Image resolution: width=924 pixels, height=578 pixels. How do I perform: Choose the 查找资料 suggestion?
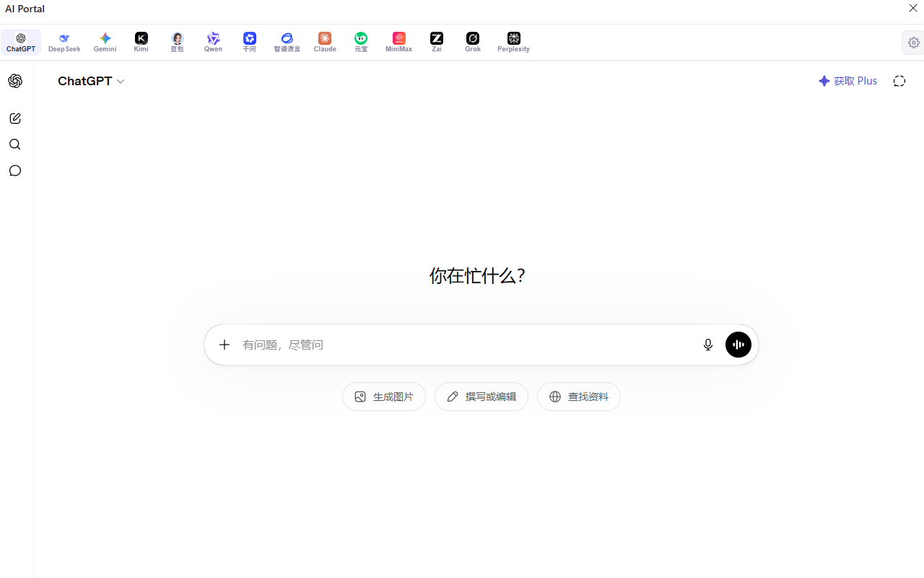click(579, 397)
